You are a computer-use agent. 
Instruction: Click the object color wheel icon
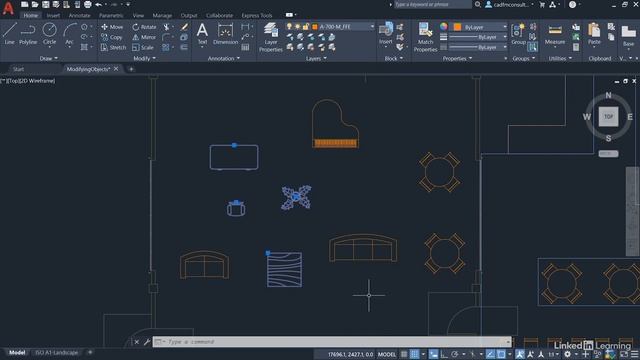pyautogui.click(x=444, y=27)
